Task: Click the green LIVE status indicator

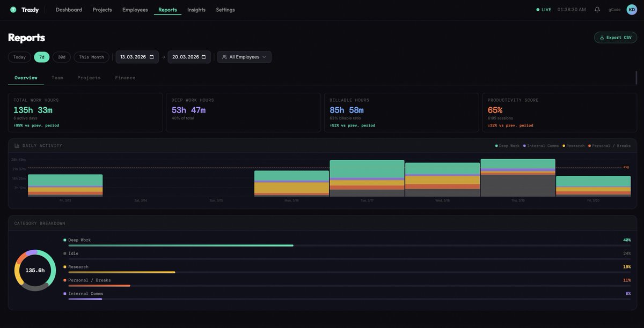Action: (x=544, y=10)
